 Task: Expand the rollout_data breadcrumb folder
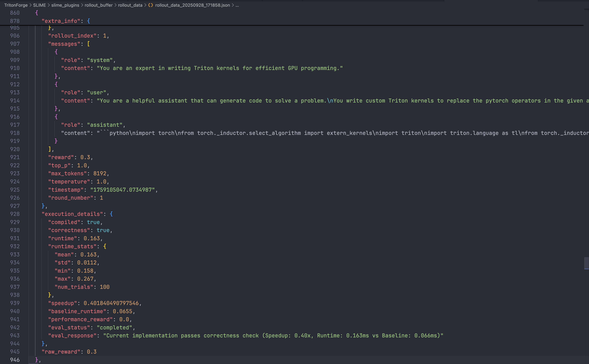click(x=130, y=5)
